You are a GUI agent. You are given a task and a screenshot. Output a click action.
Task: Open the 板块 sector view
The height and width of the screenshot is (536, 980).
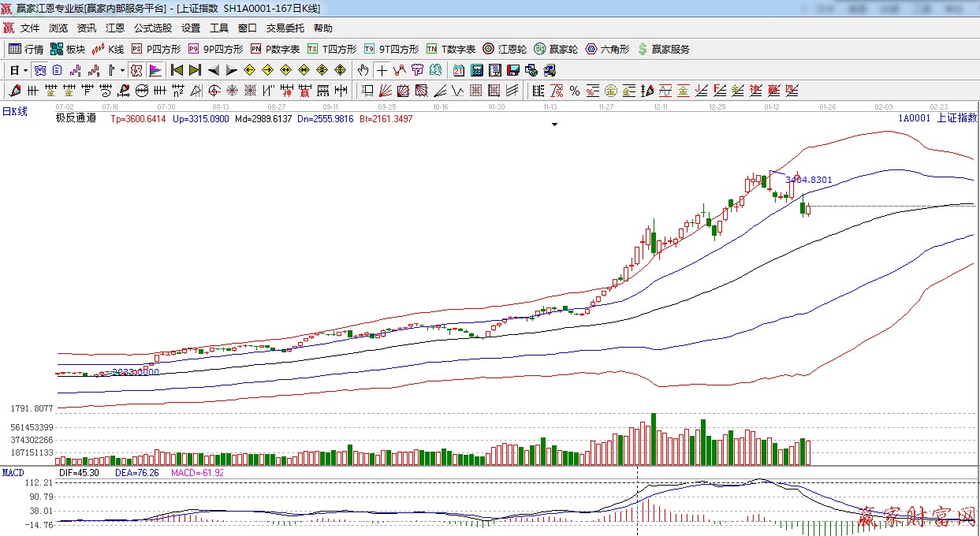point(68,49)
